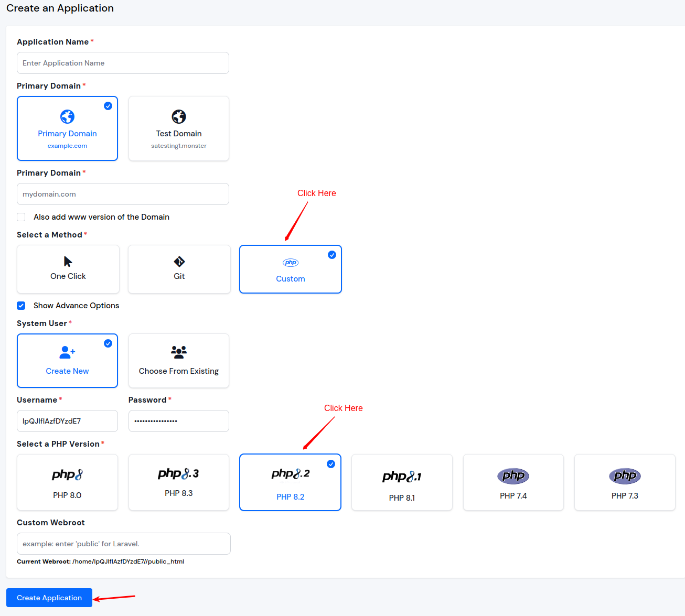Click the Password field

pos(179,421)
